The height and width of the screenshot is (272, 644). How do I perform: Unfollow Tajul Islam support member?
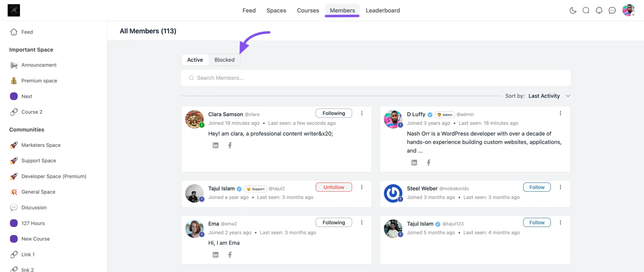point(334,187)
